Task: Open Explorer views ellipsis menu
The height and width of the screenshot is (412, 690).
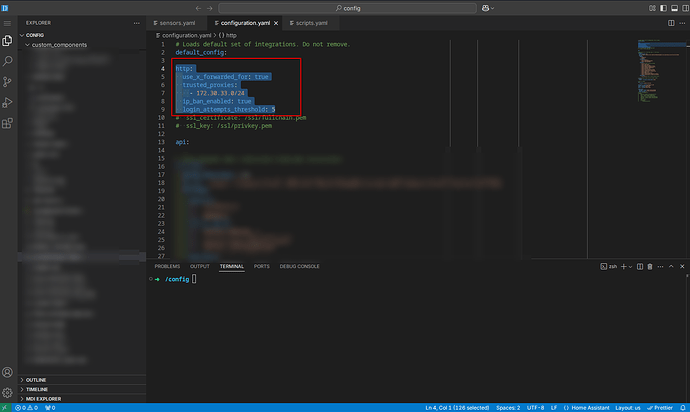Action: (x=136, y=23)
